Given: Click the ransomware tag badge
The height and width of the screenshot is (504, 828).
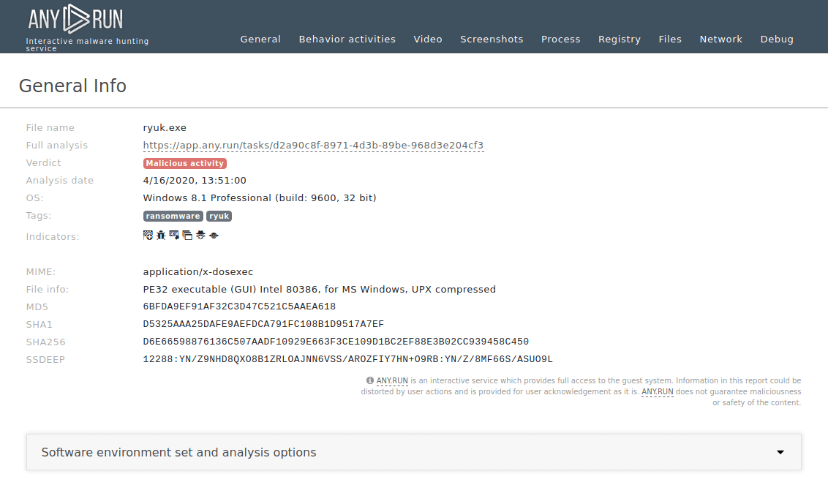Looking at the screenshot, I should pos(173,216).
